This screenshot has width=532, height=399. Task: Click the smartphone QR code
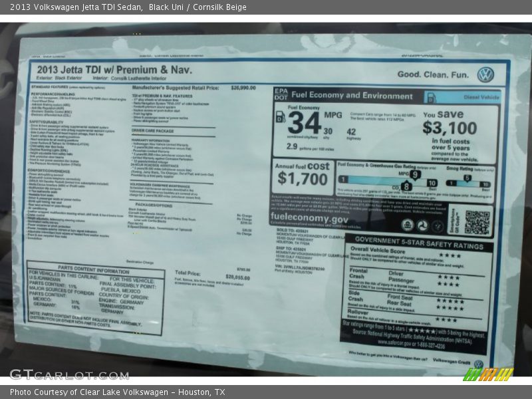point(477,222)
